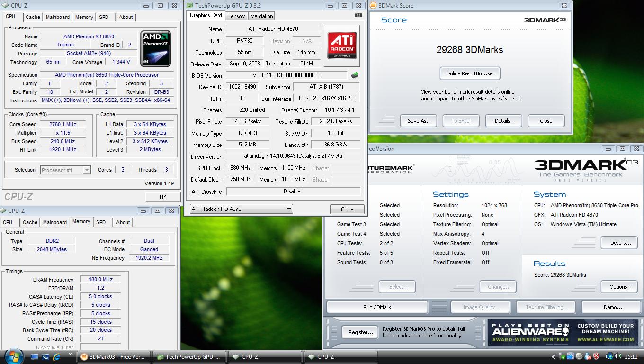Click the OK button in CPU-Z
Image resolution: width=644 pixels, height=364 pixels.
coord(163,197)
